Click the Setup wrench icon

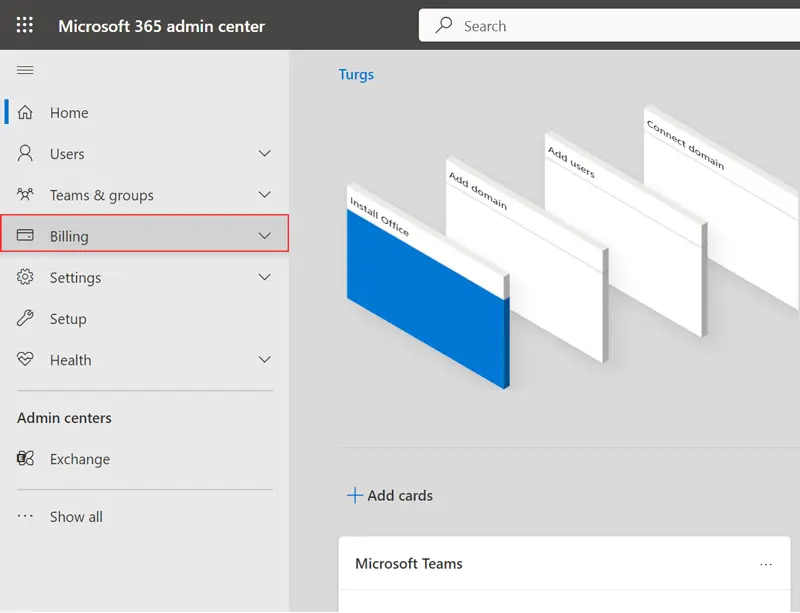tap(26, 319)
